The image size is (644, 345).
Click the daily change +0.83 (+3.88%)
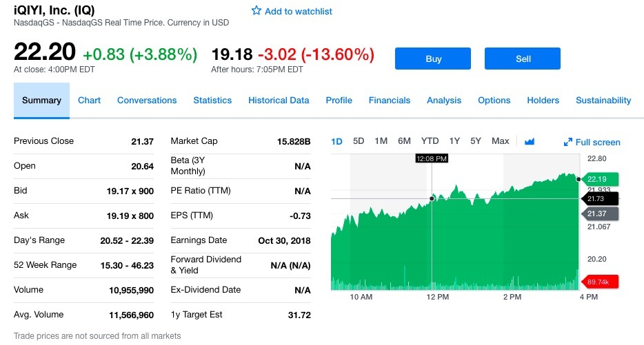tap(140, 54)
